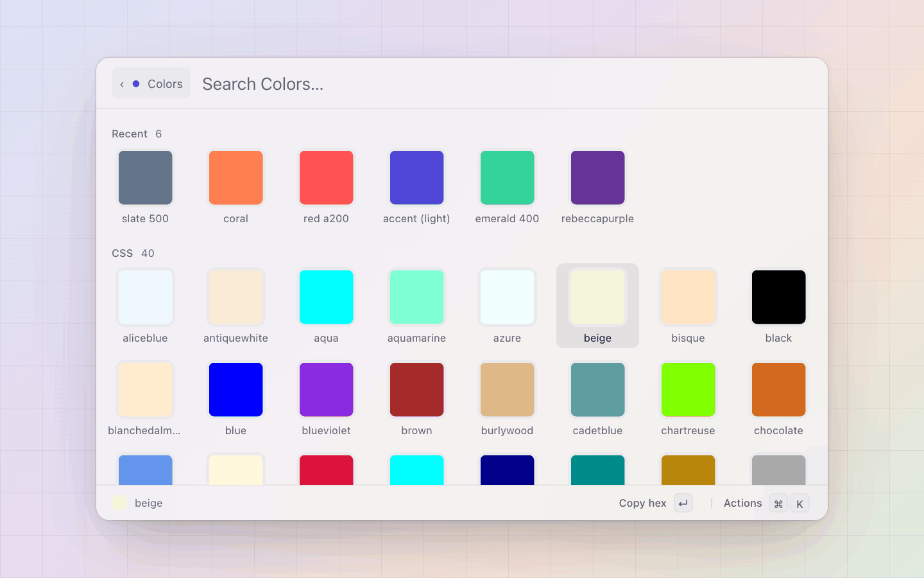Click the teal swatch below cadetblue

pyautogui.click(x=598, y=469)
